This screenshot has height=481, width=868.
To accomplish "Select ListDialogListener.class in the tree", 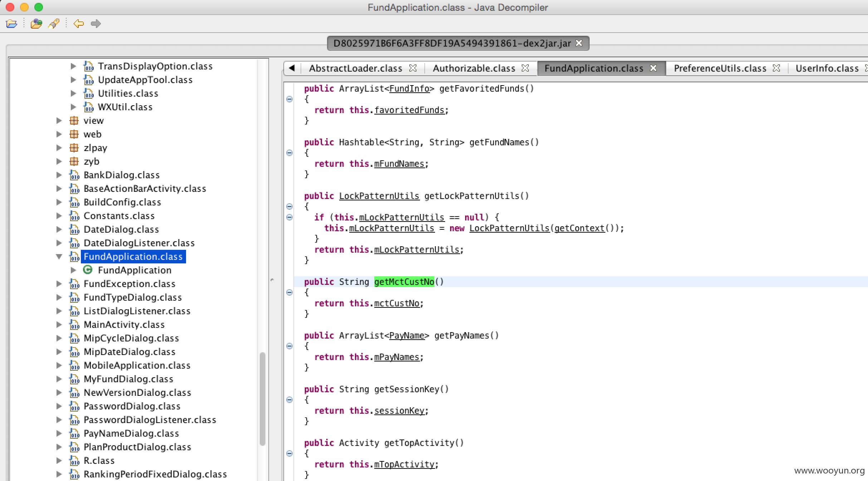I will pos(137,311).
